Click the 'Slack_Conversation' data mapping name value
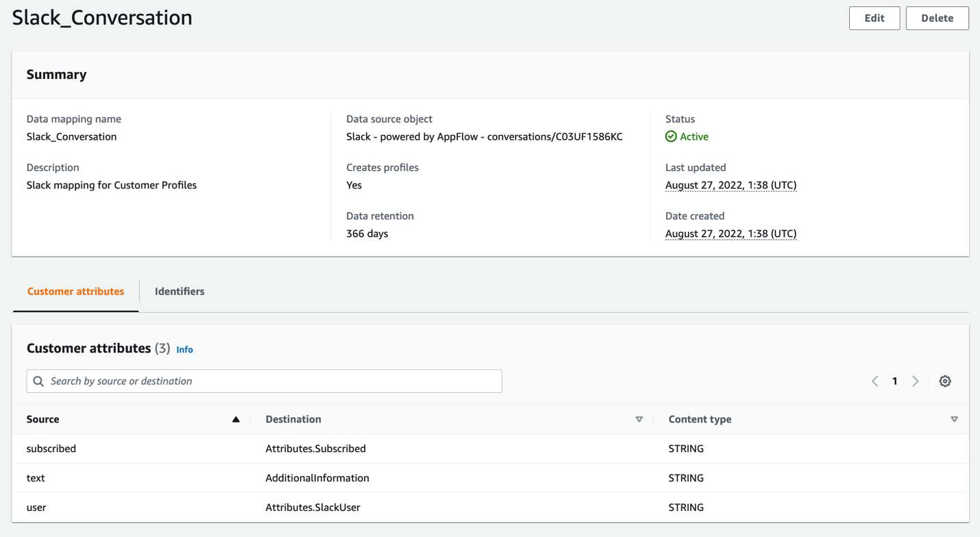Viewport: 980px width, 537px height. [x=71, y=136]
